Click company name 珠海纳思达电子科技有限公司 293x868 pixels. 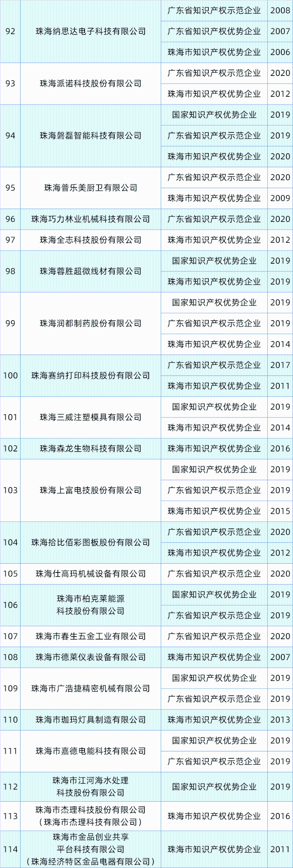[x=90, y=32]
